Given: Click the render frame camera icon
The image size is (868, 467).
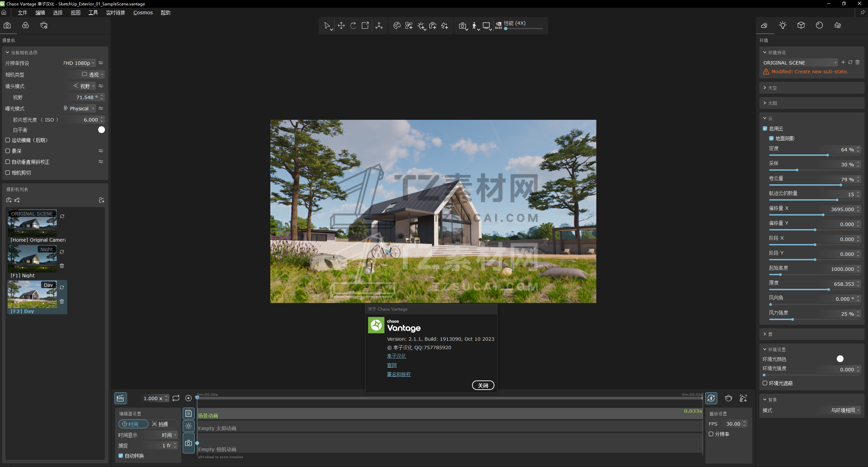Looking at the screenshot, I should point(462,26).
